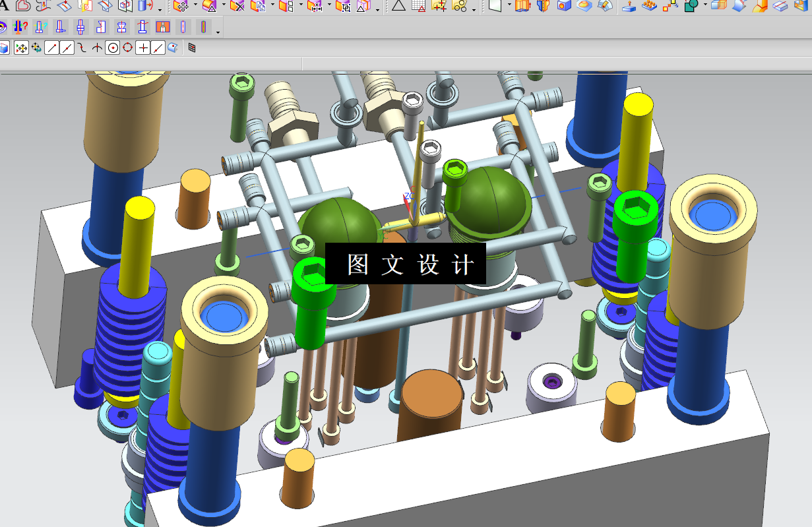
Task: Open the analysis toolbar options arrow
Action: tap(474, 10)
